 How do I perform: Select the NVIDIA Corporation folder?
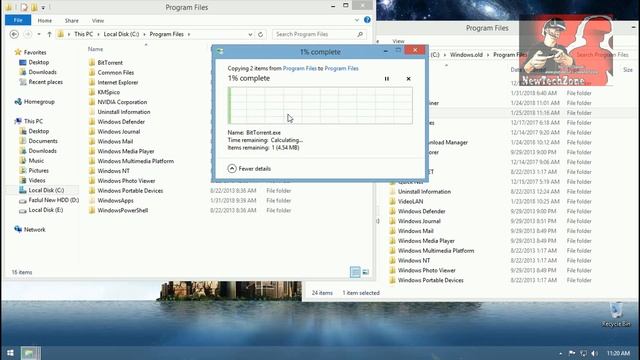click(x=122, y=102)
